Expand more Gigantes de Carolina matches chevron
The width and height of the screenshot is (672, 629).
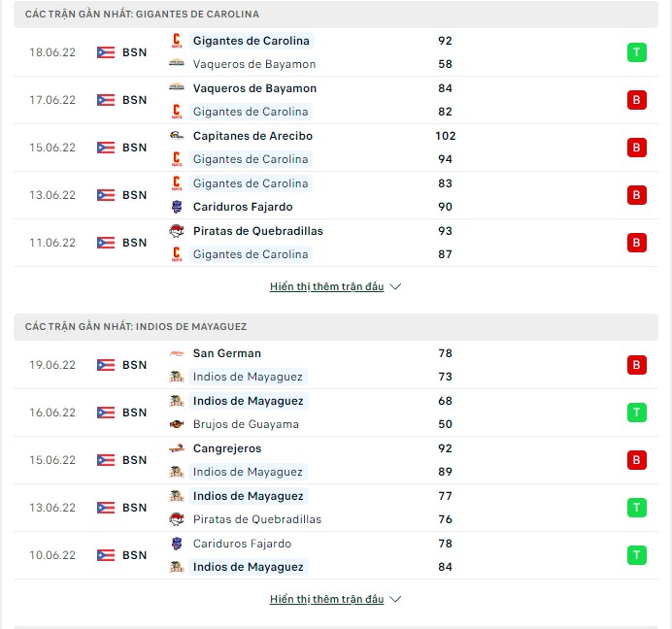point(395,286)
